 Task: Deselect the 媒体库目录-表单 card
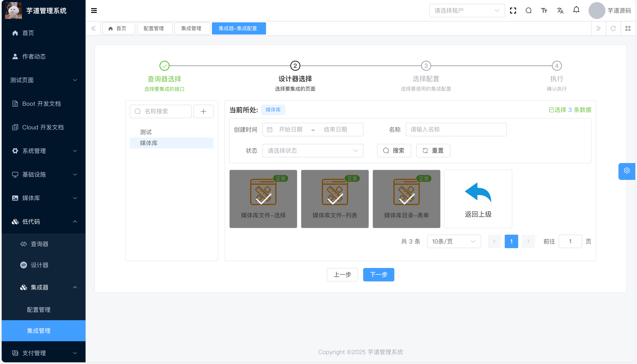[x=406, y=199]
